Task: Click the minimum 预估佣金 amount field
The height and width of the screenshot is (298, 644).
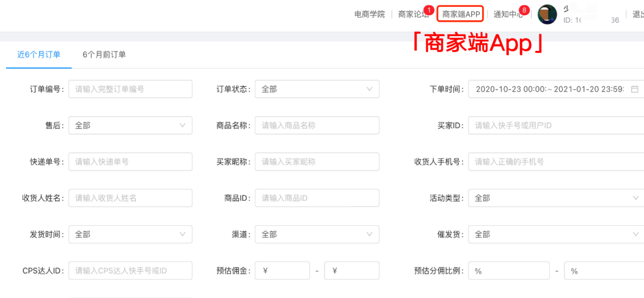Action: coord(282,270)
